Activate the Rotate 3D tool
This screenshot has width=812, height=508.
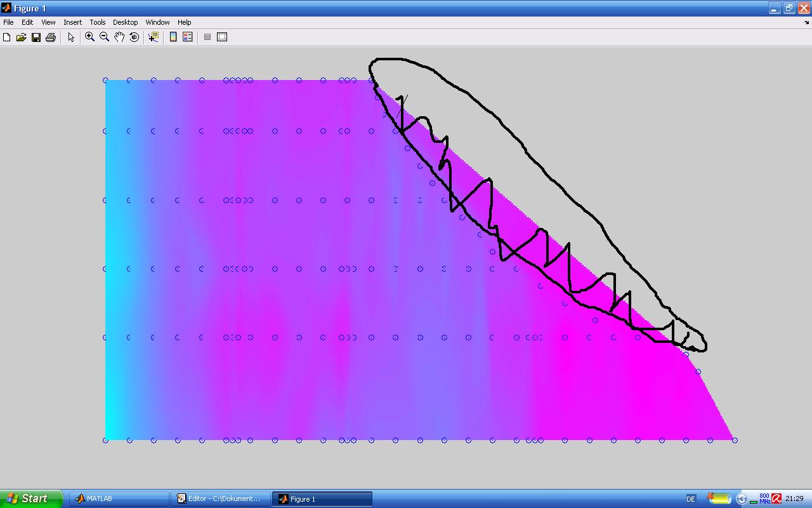point(134,37)
